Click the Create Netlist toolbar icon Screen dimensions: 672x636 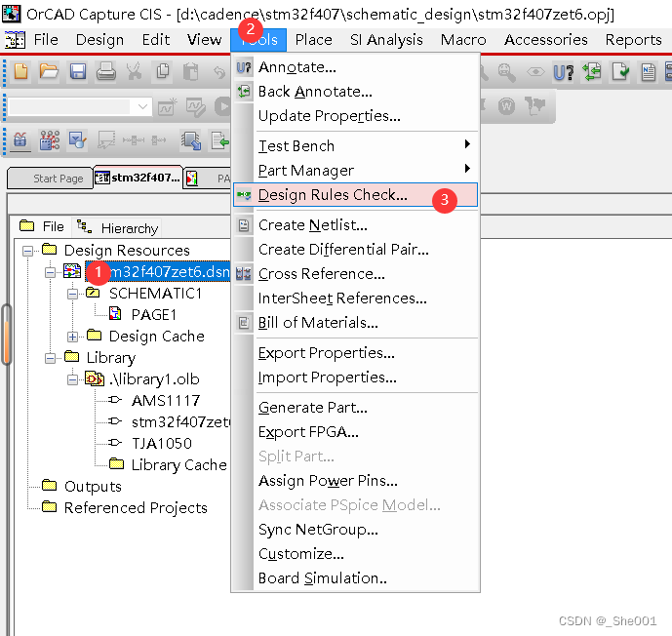pos(648,71)
